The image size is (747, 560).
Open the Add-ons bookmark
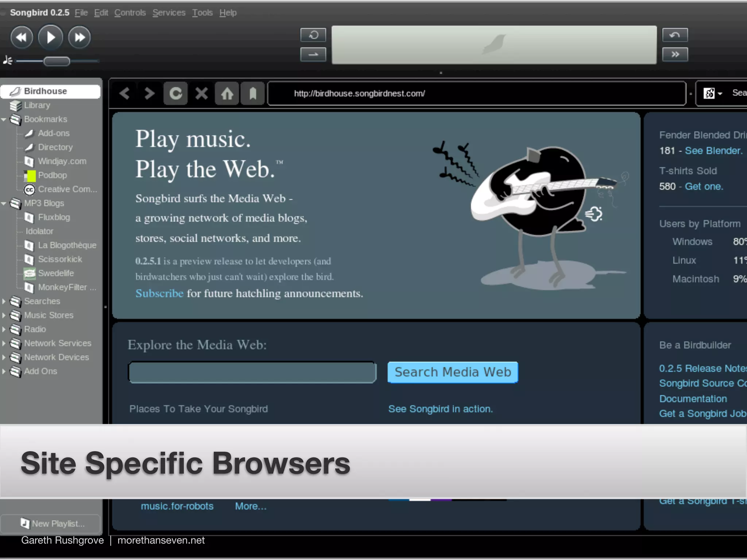pos(54,133)
